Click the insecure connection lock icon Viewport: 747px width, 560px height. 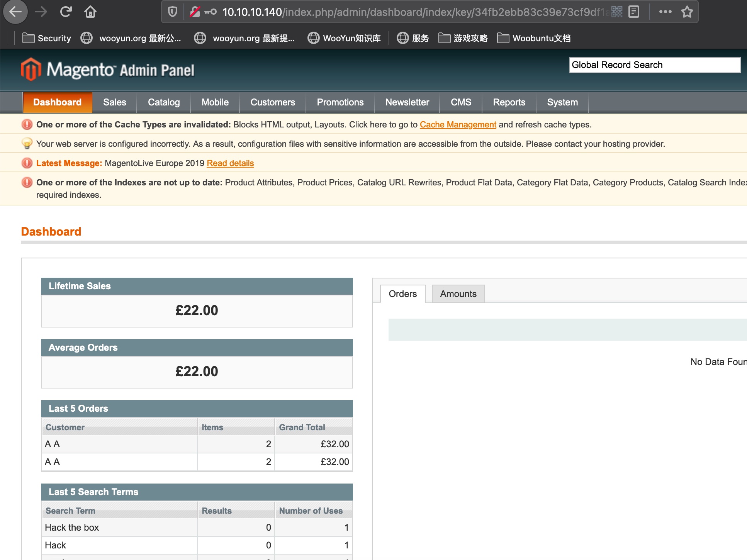coord(195,12)
